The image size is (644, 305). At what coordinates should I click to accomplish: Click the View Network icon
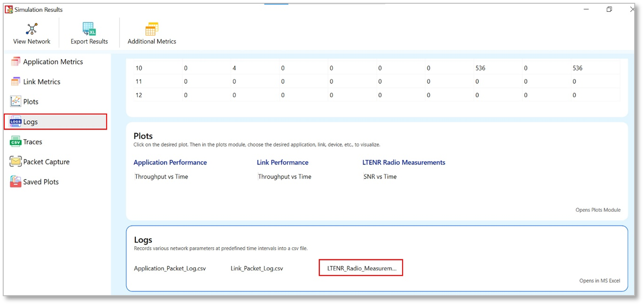[x=31, y=29]
